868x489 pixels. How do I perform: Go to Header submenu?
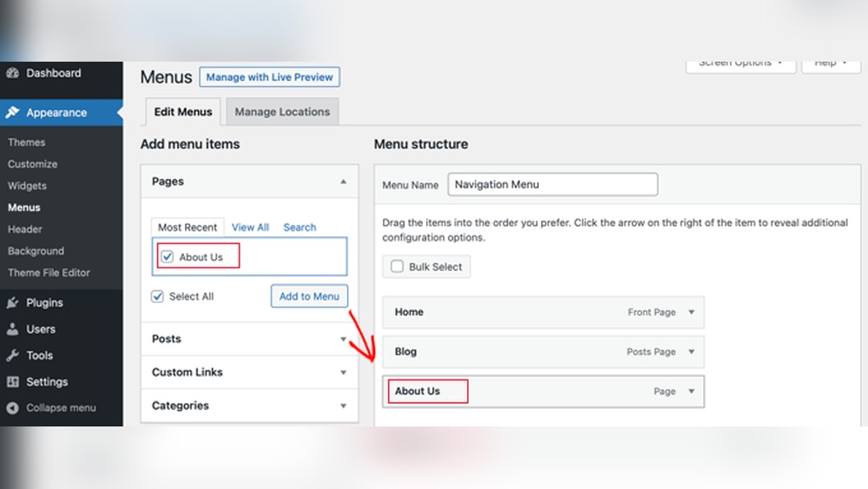(x=25, y=228)
